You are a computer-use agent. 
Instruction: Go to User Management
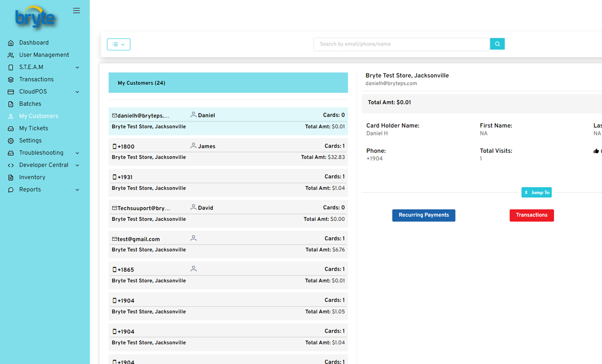click(44, 55)
